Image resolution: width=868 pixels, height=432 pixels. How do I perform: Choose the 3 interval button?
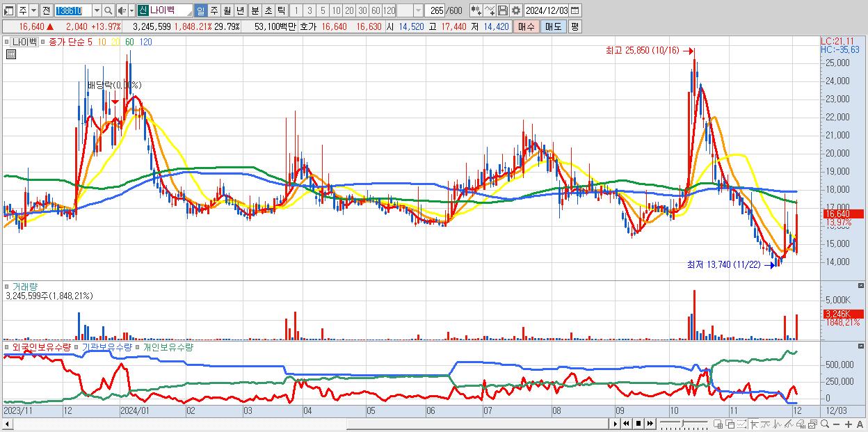point(310,10)
